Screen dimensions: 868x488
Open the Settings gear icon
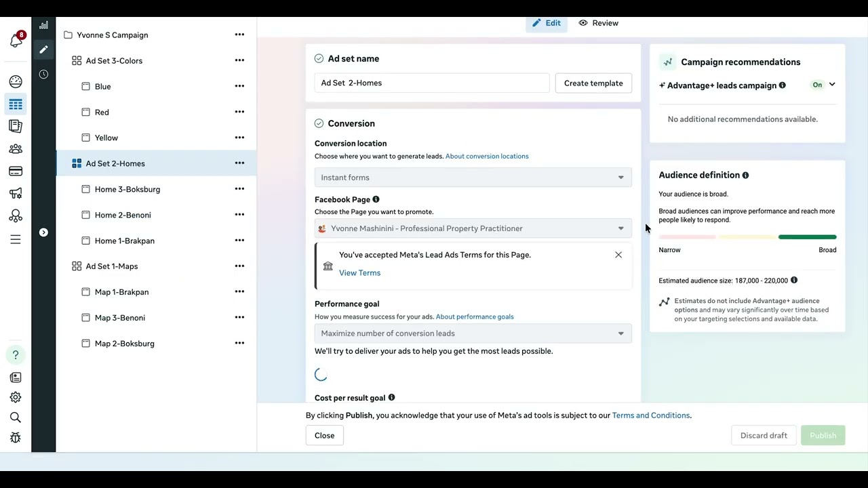click(16, 397)
